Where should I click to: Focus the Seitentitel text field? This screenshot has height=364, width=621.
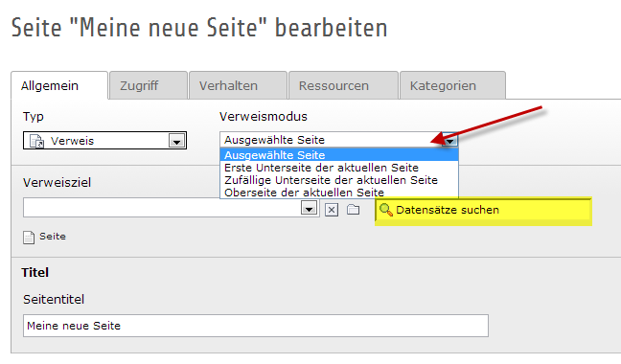pos(256,326)
